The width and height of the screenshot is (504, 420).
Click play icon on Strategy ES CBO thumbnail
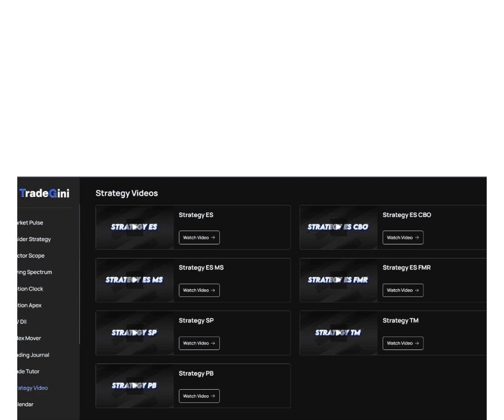(x=338, y=227)
